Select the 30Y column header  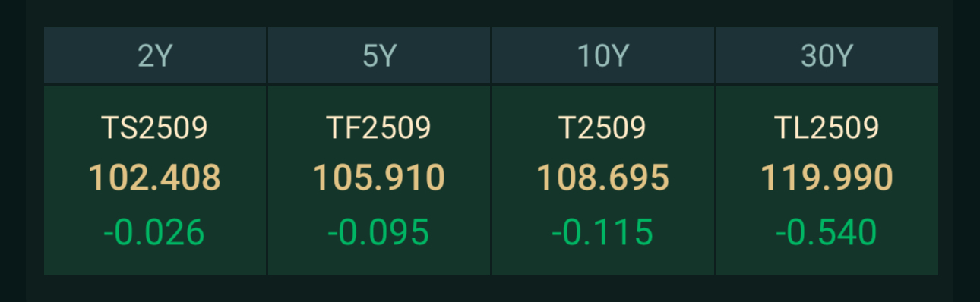click(x=827, y=55)
